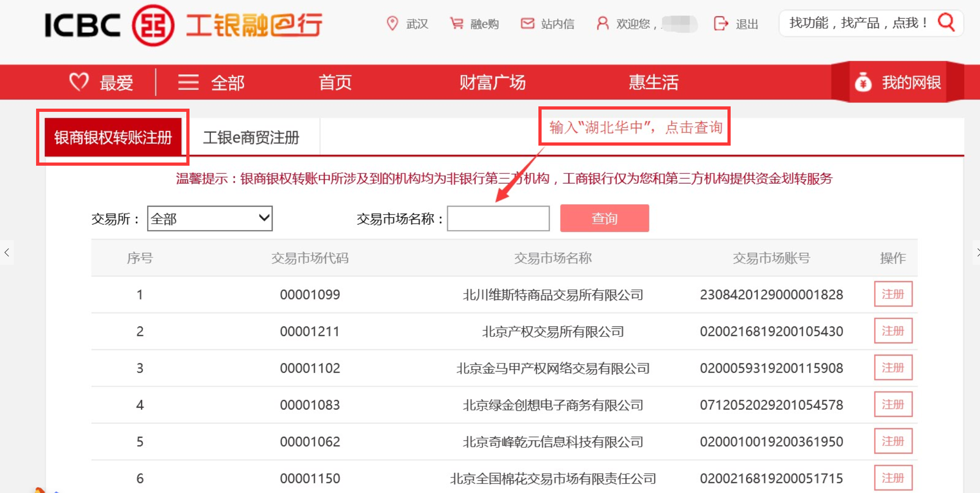Click the 温馨提示 red notice text
Screen dimensions: 980x493
[504, 178]
